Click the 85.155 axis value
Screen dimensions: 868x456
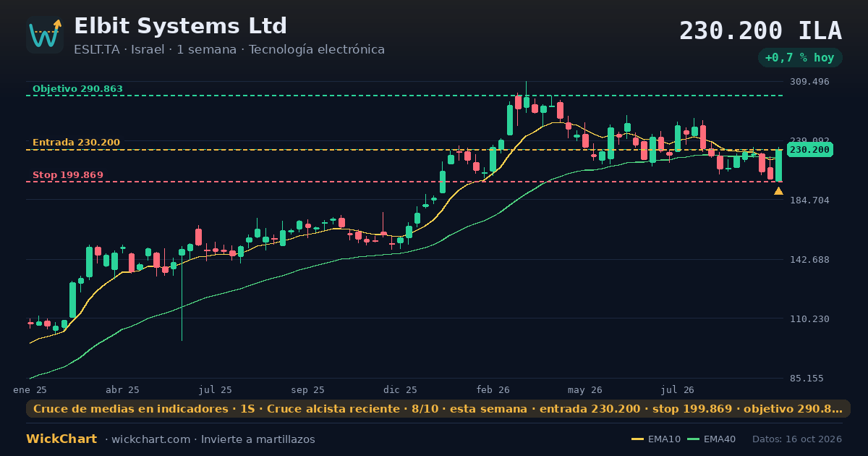pos(807,379)
